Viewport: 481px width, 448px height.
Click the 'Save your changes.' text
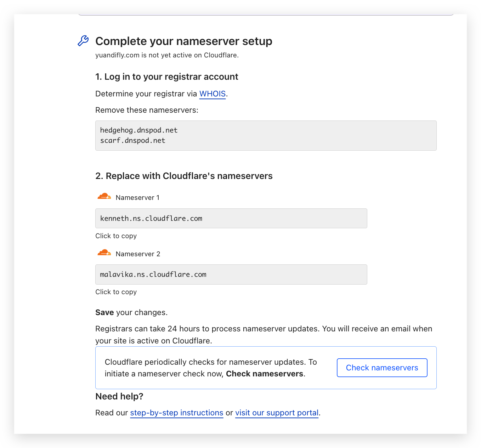[x=131, y=313]
